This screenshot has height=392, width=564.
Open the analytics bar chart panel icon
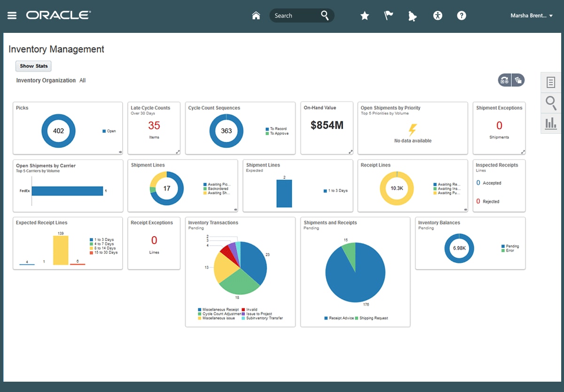click(x=551, y=123)
